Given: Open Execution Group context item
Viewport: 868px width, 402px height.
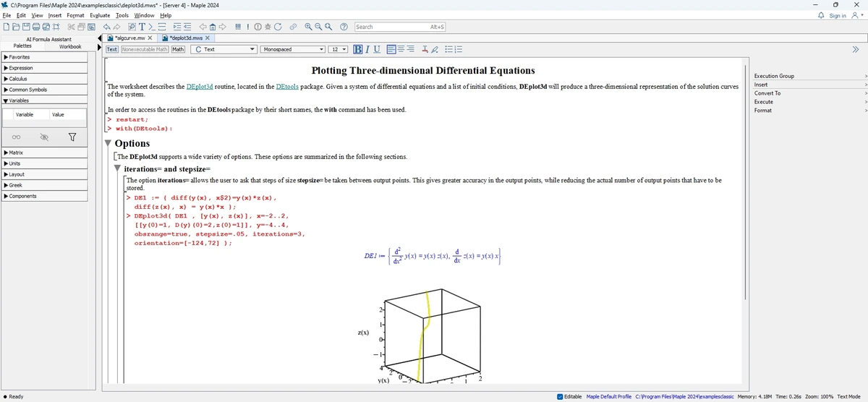Looking at the screenshot, I should pyautogui.click(x=809, y=76).
